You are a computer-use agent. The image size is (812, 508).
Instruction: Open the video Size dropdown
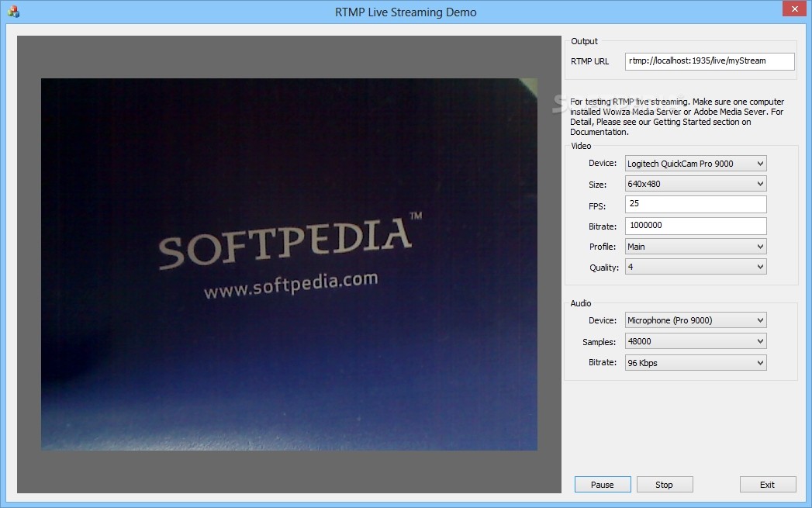coord(696,184)
